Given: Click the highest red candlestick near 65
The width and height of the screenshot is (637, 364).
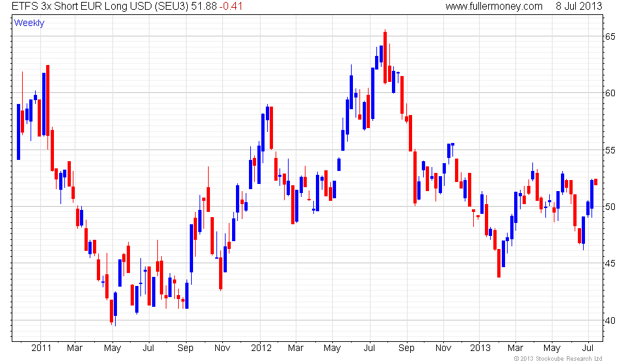Looking at the screenshot, I should 385,58.
